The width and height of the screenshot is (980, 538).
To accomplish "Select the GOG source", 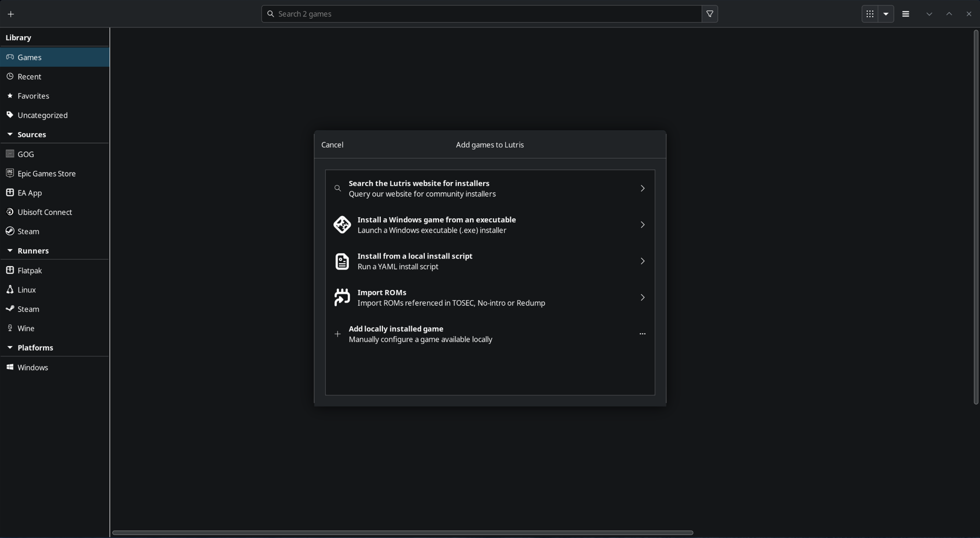I will click(26, 154).
